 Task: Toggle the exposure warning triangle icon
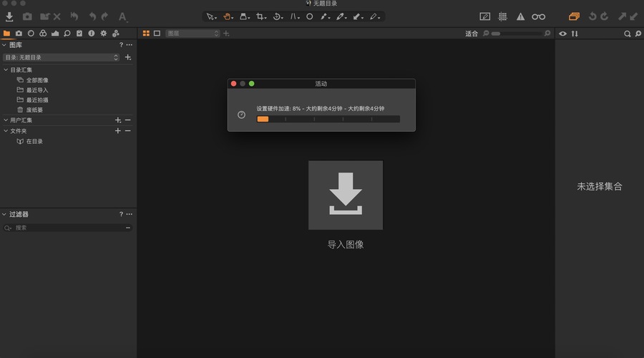point(520,17)
